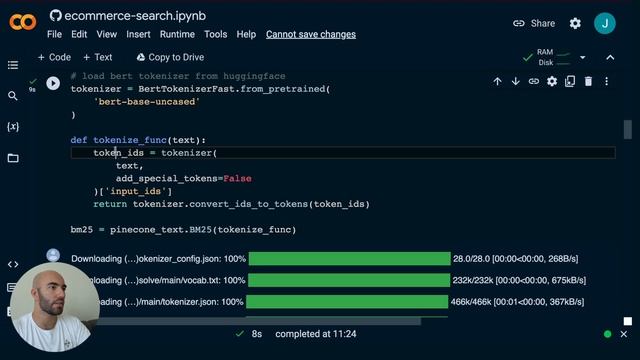Open the Tools menu
Viewport: 640px width, 360px height.
click(x=216, y=34)
